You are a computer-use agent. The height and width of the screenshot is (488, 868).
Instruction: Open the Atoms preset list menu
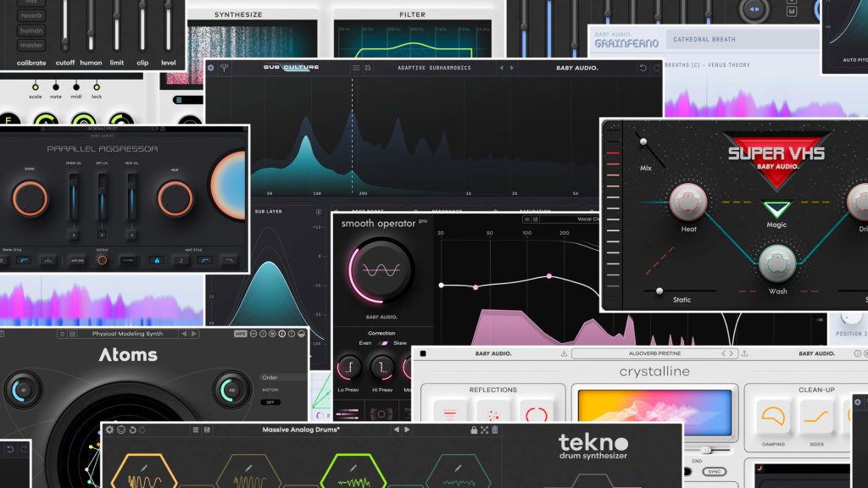[62, 334]
